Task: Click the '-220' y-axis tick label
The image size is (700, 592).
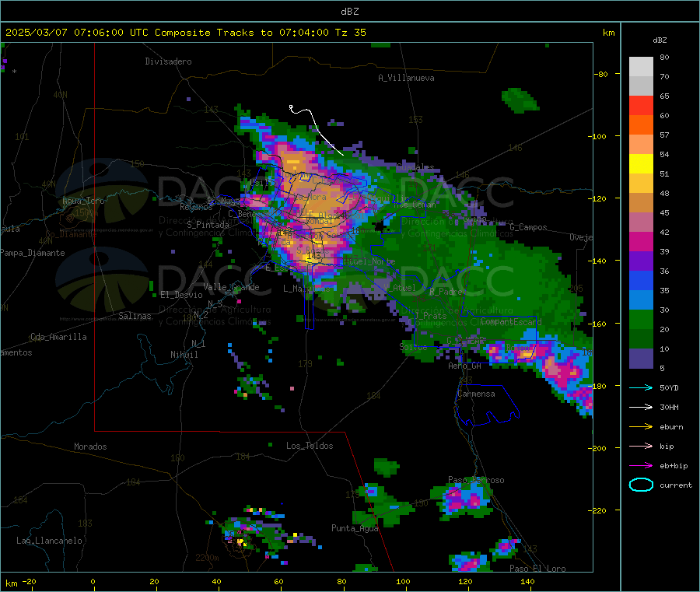Action: 597,511
